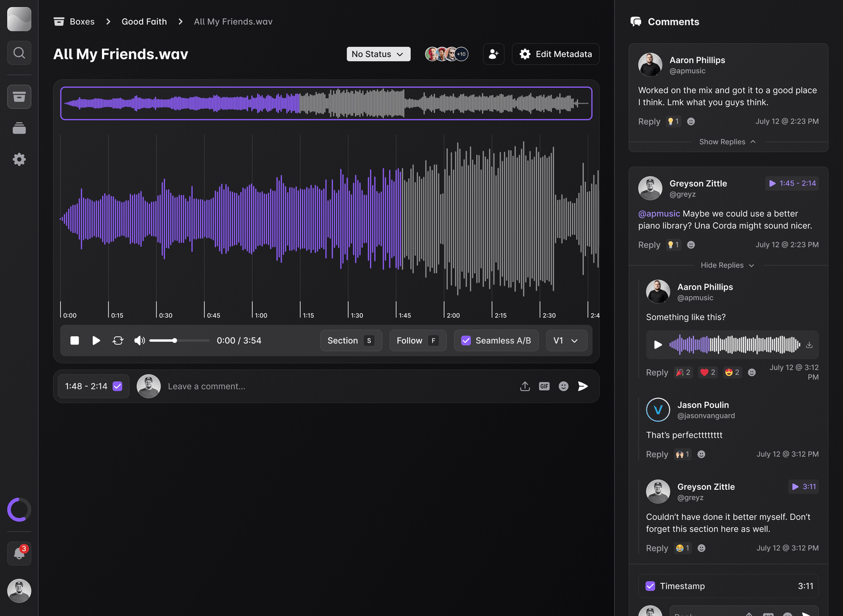Go to Boxes in breadcrumb
This screenshot has width=843, height=616.
[82, 21]
